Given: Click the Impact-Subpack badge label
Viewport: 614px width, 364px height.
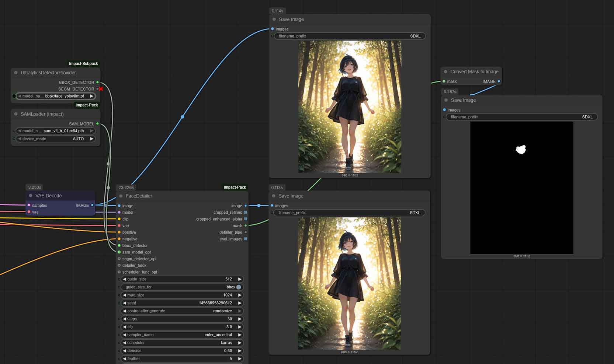Looking at the screenshot, I should (x=83, y=64).
